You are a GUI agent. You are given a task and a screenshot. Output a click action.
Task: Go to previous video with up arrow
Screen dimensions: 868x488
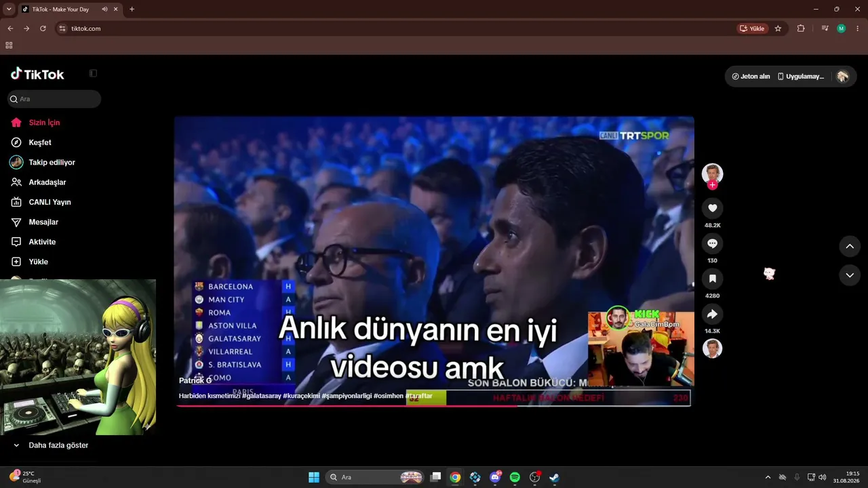tap(850, 246)
